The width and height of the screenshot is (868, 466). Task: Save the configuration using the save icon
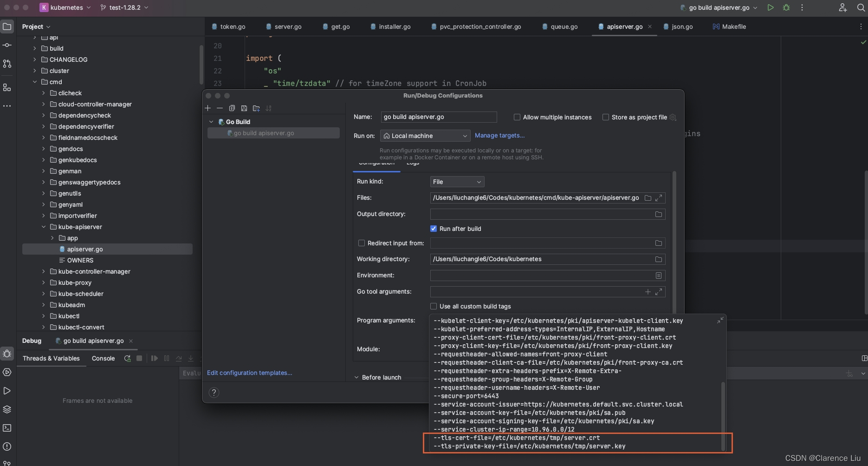click(244, 108)
